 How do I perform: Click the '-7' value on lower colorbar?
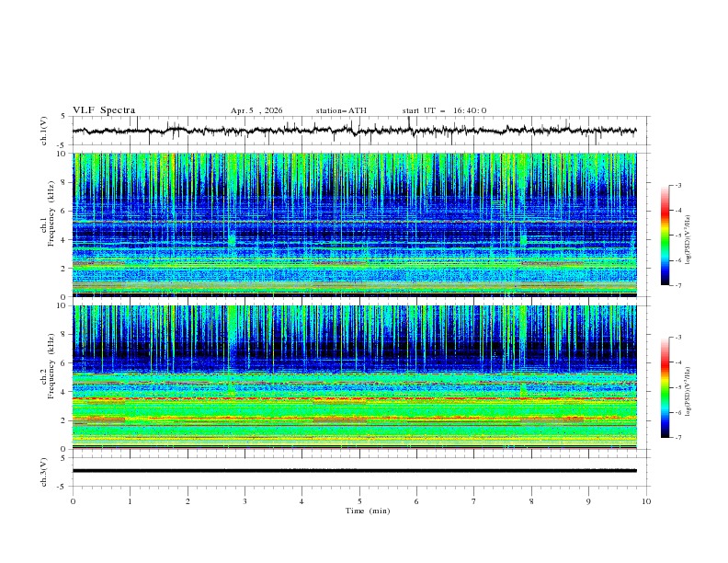(677, 438)
